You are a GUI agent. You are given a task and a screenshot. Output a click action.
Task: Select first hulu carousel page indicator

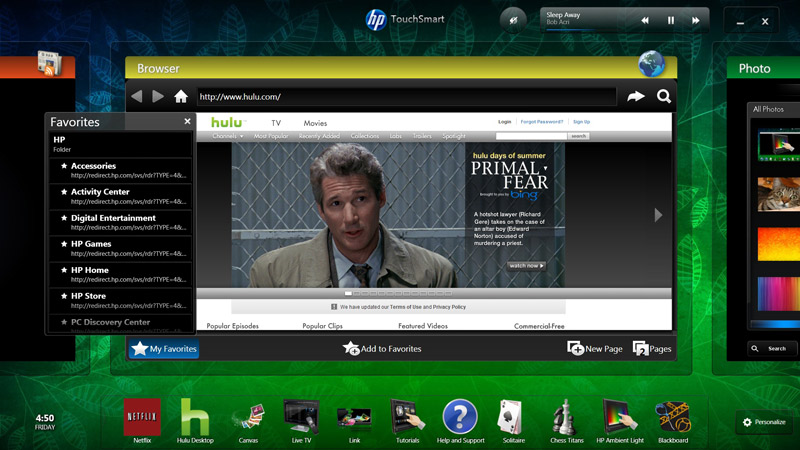point(348,293)
